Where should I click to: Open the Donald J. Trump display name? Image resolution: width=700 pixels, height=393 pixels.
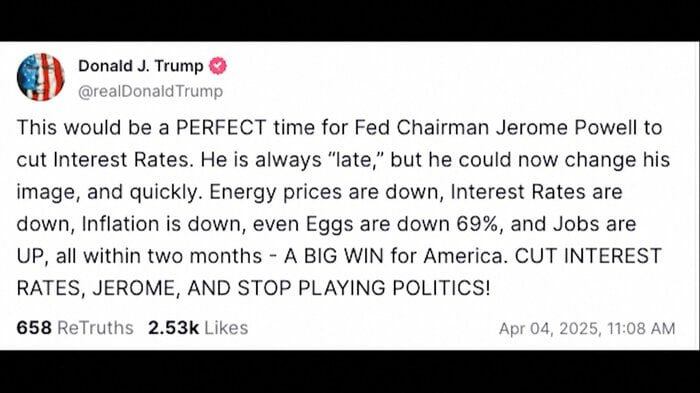tap(141, 66)
